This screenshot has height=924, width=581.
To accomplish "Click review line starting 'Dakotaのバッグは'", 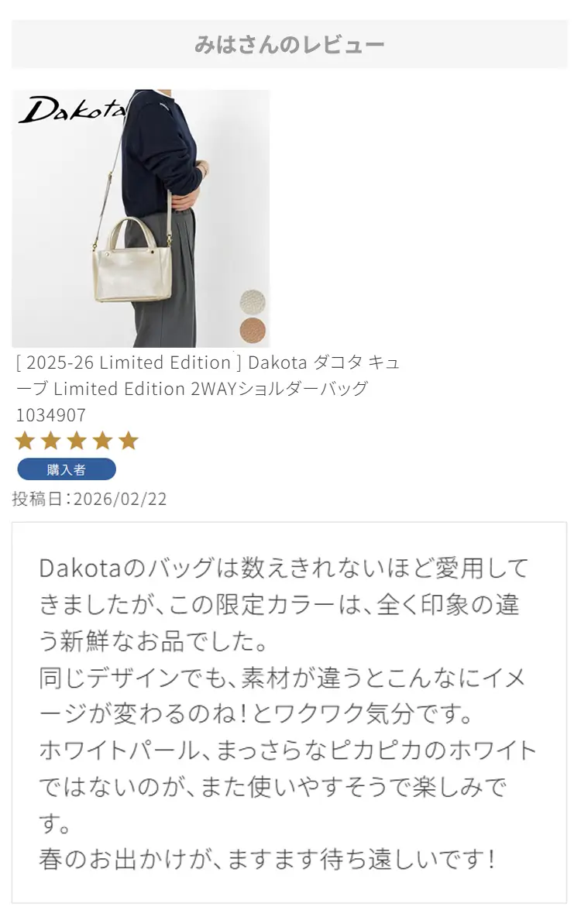I will coord(284,568).
